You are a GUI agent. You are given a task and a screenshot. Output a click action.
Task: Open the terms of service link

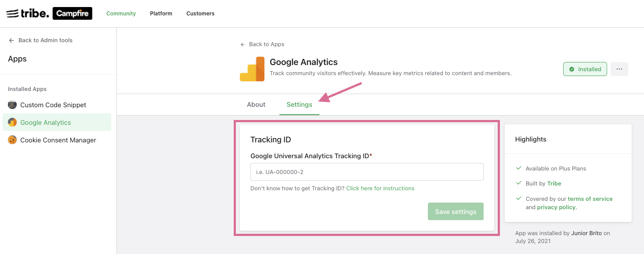(x=590, y=199)
